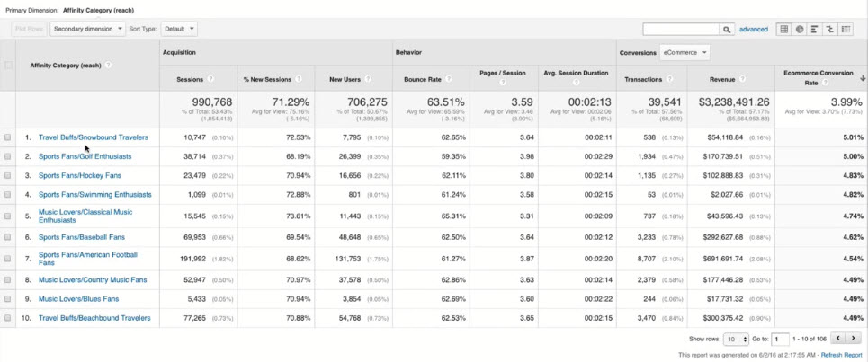Toggle the select-all checkbox in table header
The height and width of the screenshot is (362, 868).
(x=8, y=65)
